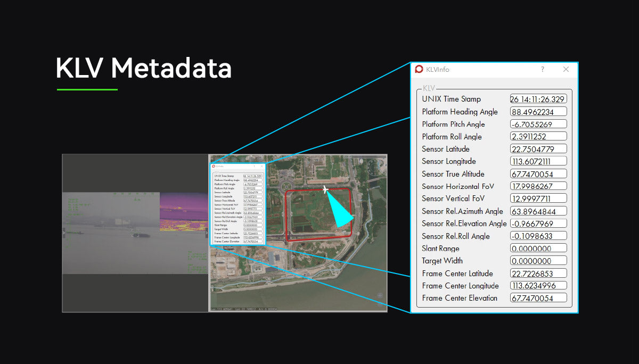Image resolution: width=639 pixels, height=364 pixels.
Task: Select the Platform Heading Angle value box
Action: click(x=538, y=111)
